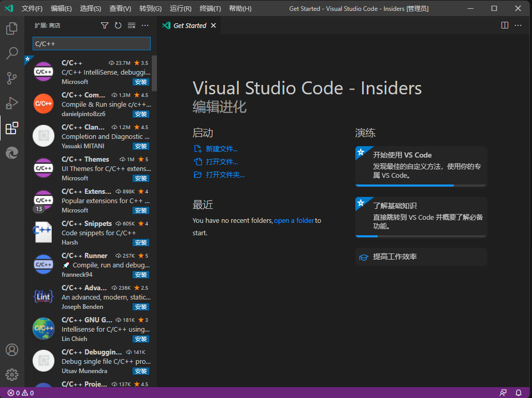Open the notifications bell

click(519, 393)
